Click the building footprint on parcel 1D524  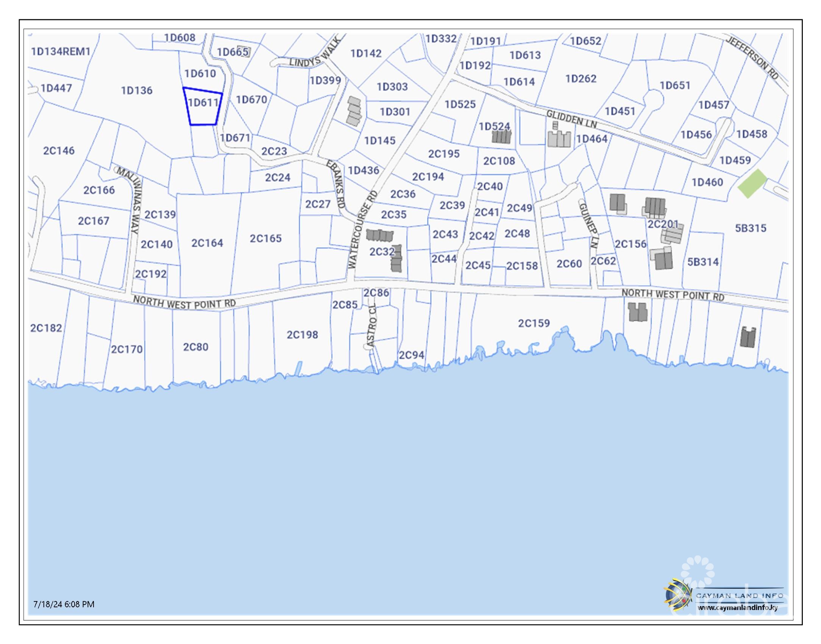tap(501, 137)
